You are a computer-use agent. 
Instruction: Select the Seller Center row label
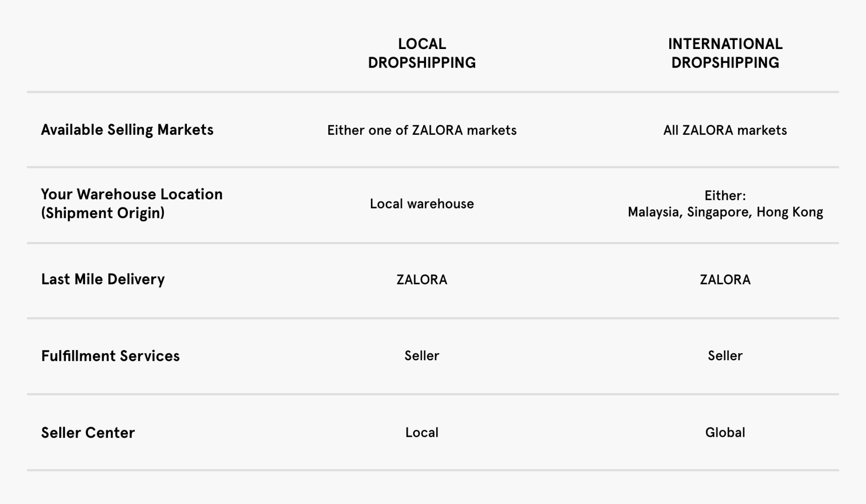pyautogui.click(x=88, y=433)
